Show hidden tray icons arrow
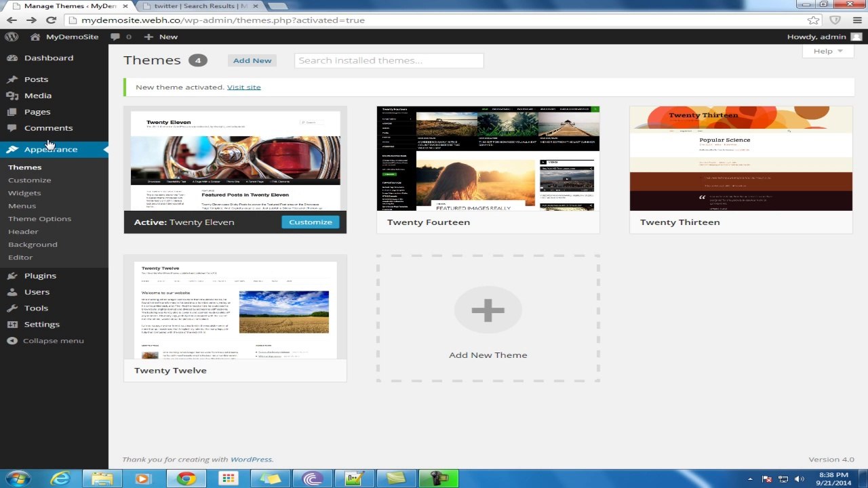 point(750,479)
